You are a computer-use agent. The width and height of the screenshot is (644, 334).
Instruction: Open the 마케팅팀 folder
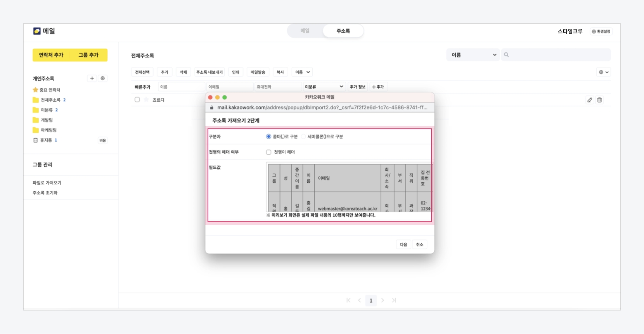[x=48, y=130]
